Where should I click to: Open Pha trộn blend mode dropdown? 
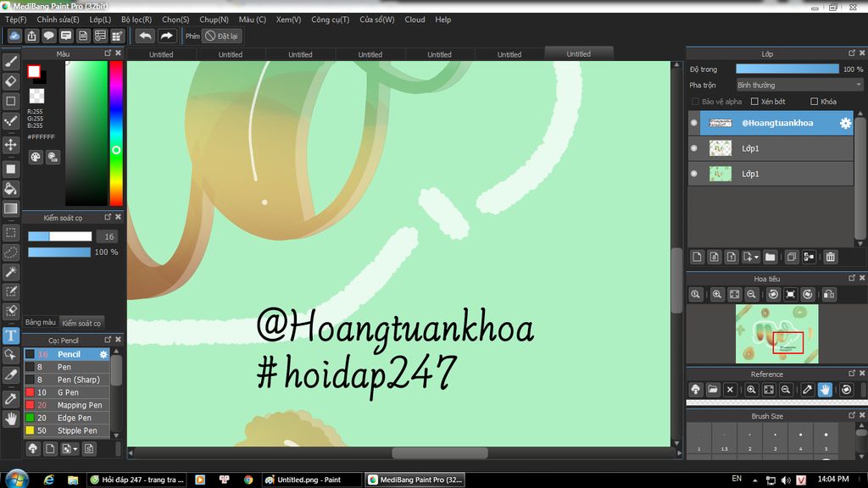pos(799,85)
